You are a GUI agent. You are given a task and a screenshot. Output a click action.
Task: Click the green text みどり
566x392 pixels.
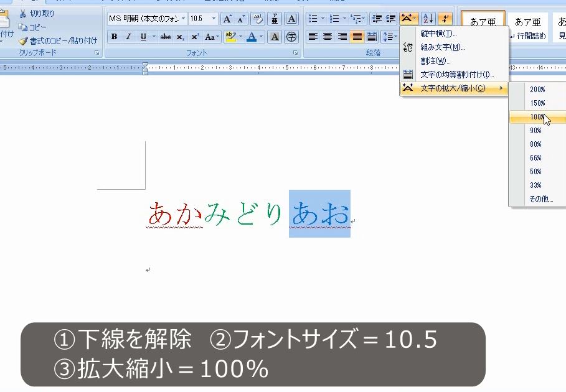(x=243, y=214)
